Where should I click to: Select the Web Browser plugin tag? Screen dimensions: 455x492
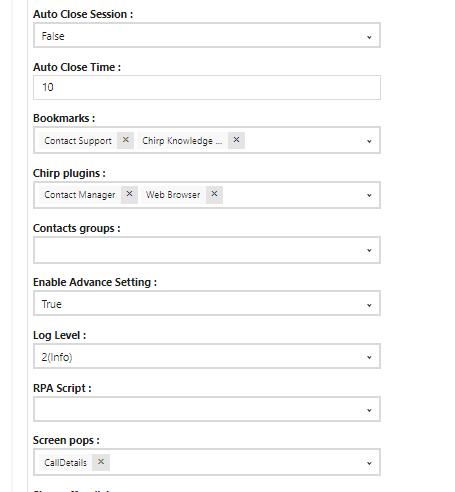(173, 194)
